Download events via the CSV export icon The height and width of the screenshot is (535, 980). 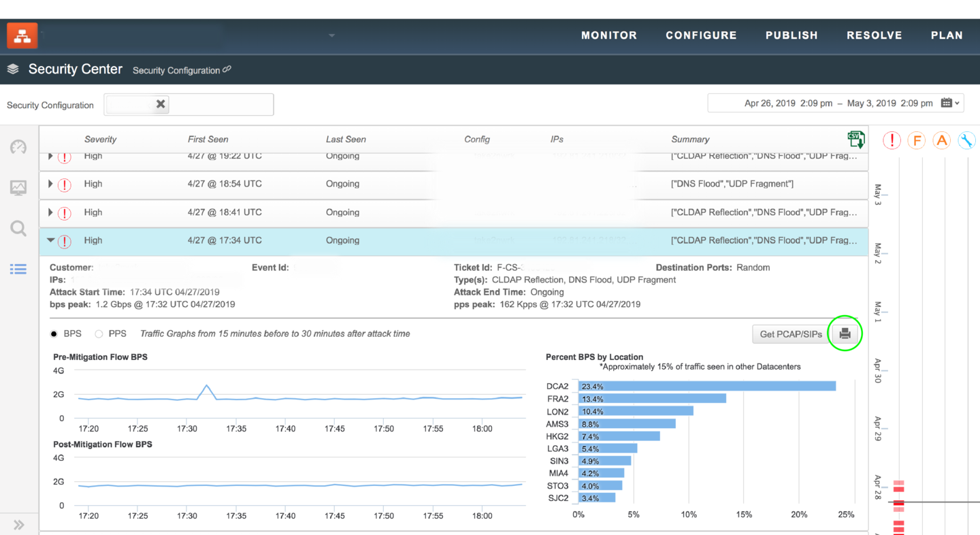click(x=855, y=140)
